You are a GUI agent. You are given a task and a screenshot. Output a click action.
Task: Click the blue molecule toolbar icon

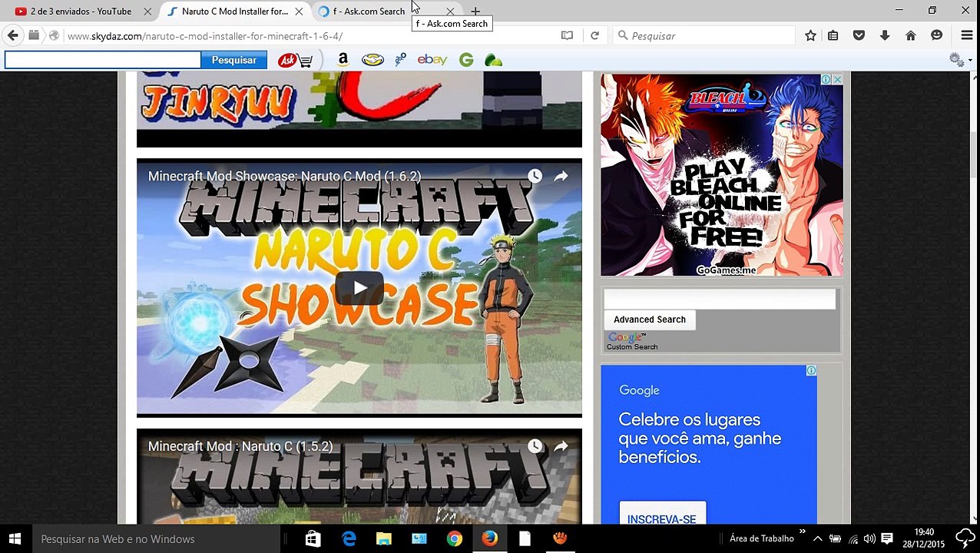pyautogui.click(x=400, y=60)
